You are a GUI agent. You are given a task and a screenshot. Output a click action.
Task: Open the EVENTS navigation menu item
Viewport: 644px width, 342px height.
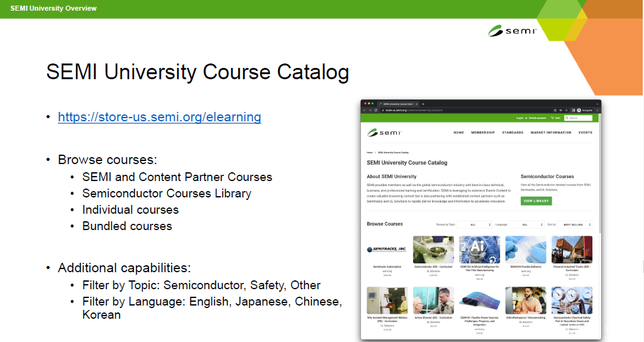click(x=586, y=133)
